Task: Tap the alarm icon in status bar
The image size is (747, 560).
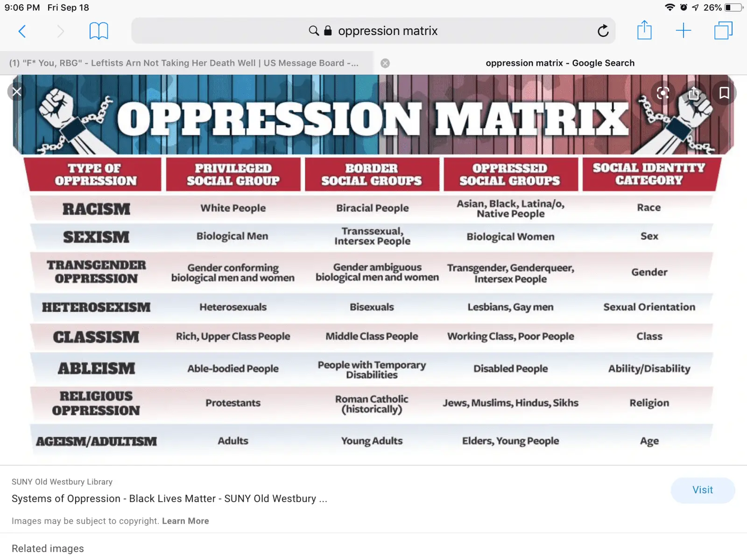Action: (x=684, y=7)
